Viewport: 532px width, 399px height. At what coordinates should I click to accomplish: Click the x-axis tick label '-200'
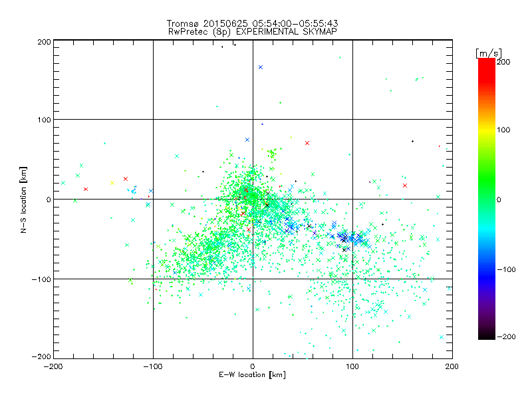53,366
